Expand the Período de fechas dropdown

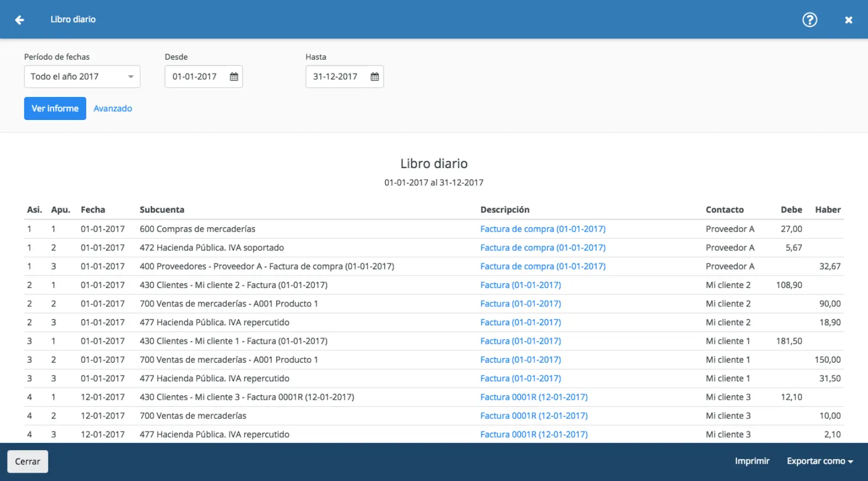click(x=82, y=76)
